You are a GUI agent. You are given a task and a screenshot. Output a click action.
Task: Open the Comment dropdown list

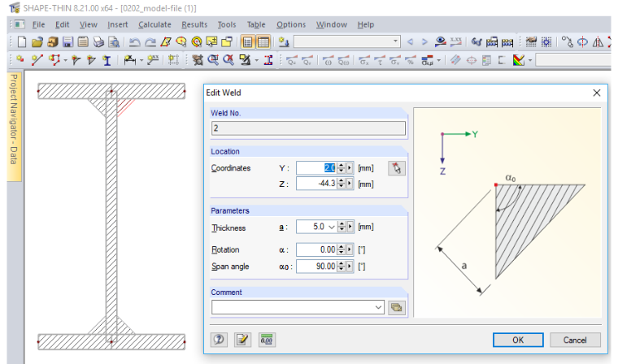[x=378, y=307]
